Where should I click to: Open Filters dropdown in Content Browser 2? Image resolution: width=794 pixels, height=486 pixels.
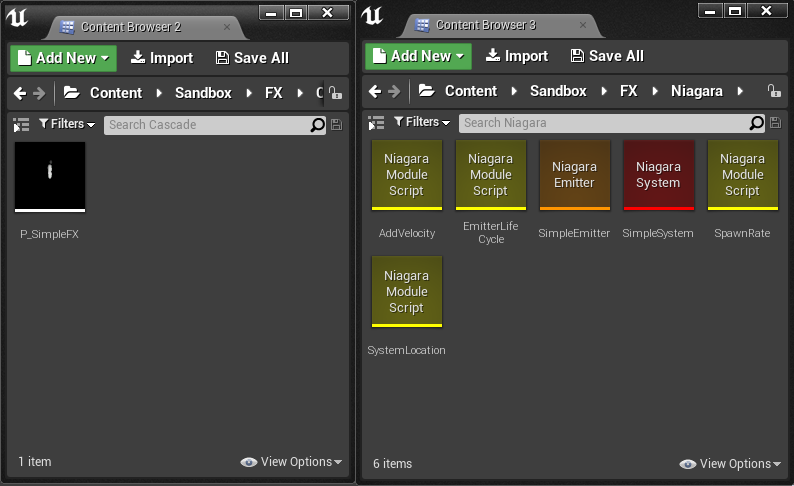pos(67,124)
